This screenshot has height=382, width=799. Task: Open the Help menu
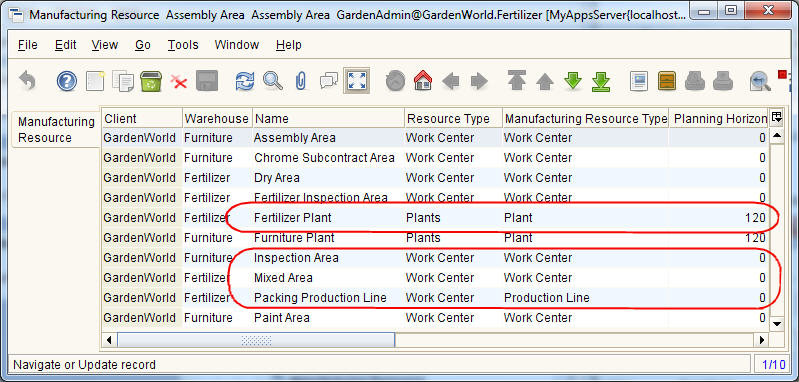coord(288,45)
